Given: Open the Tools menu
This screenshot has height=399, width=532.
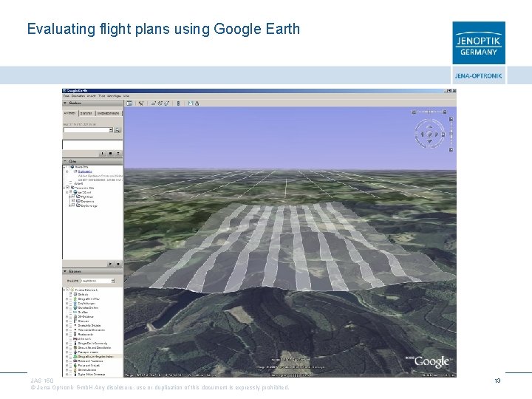Looking at the screenshot, I should point(102,96).
